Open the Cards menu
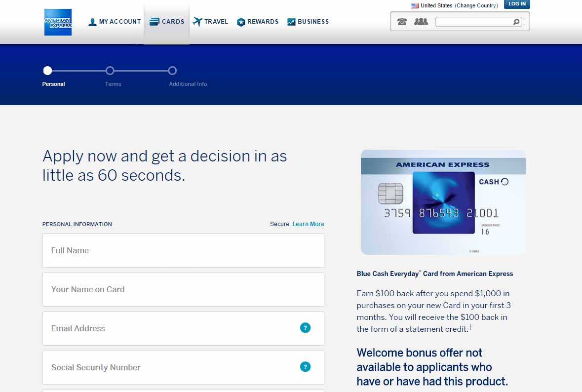 click(x=167, y=22)
